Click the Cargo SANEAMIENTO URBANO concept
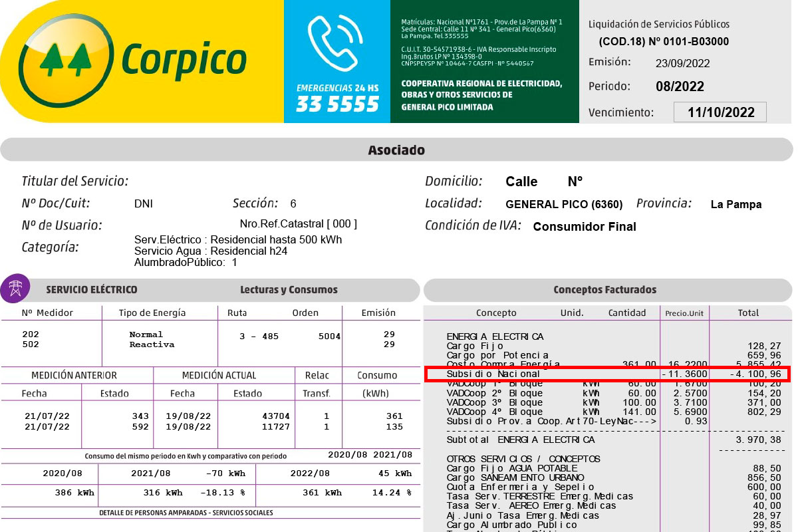Screen dimensions: 798x532 pyautogui.click(x=515, y=477)
